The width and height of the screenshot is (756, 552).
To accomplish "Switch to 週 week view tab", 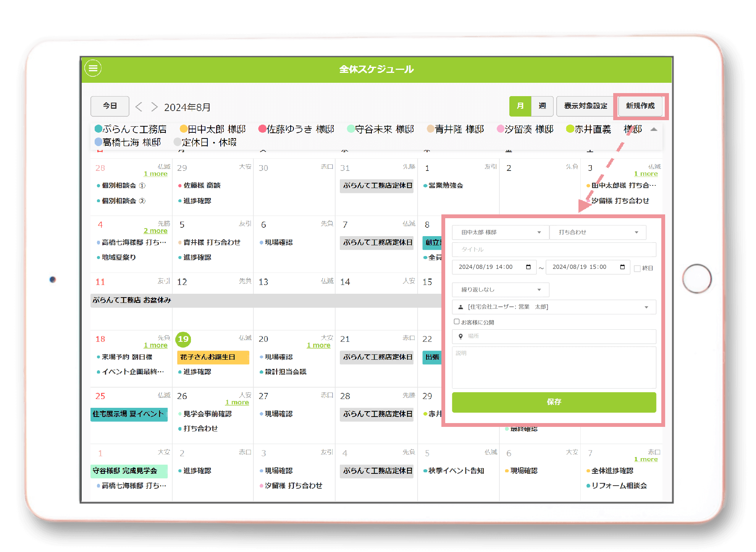I will [542, 106].
